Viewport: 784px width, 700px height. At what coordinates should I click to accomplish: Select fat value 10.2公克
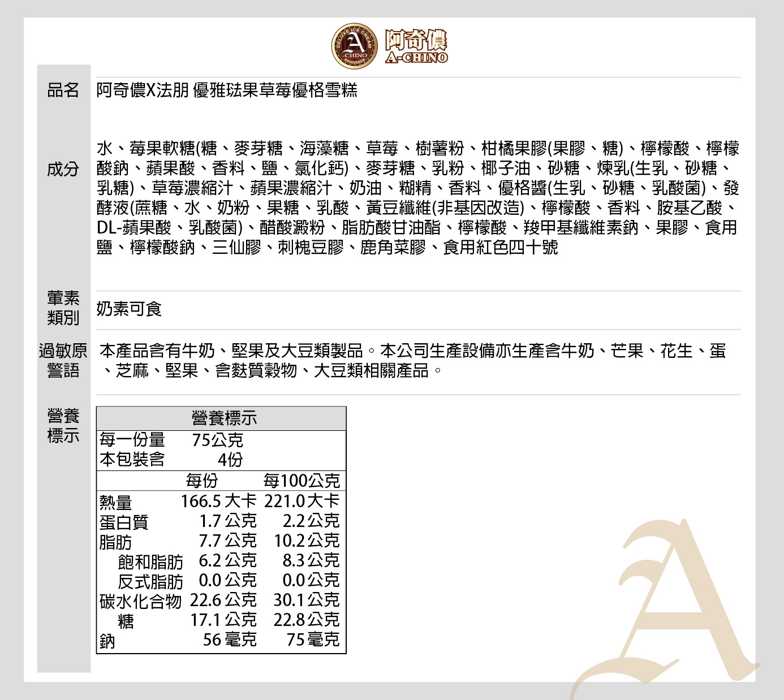pyautogui.click(x=307, y=541)
